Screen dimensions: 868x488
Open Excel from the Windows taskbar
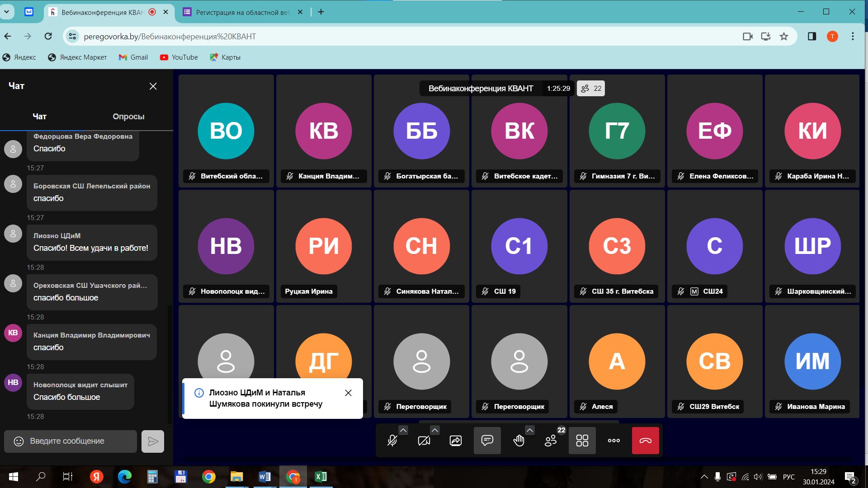click(x=321, y=477)
